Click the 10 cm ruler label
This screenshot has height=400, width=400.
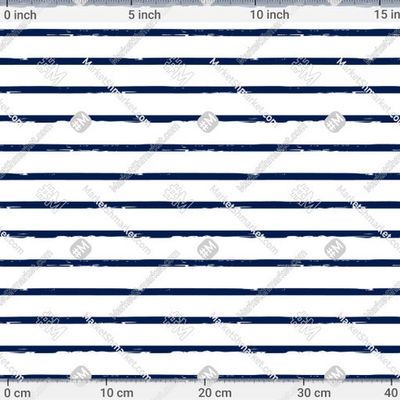(117, 393)
